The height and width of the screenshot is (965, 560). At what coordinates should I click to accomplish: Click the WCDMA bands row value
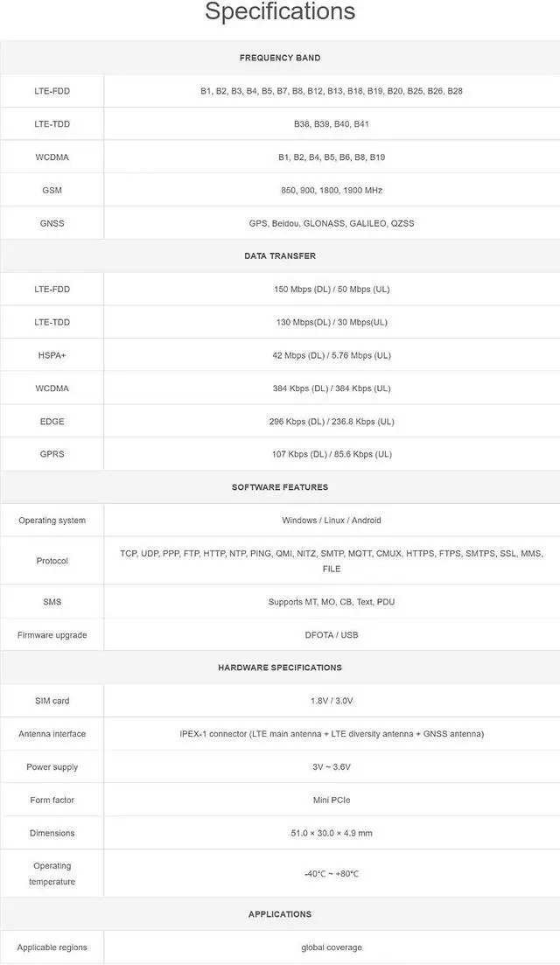click(332, 157)
